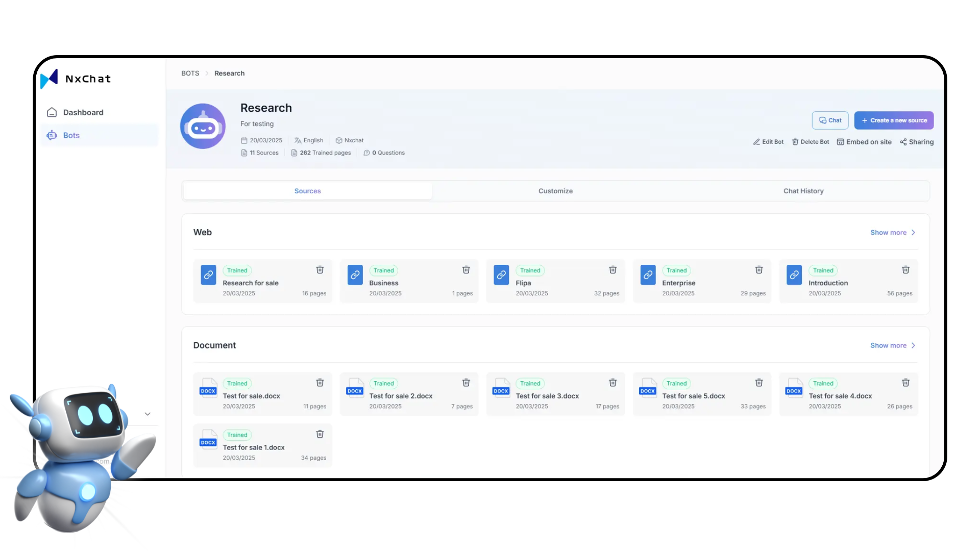This screenshot has height=551, width=980.
Task: Expand Document section with Show more
Action: [892, 345]
